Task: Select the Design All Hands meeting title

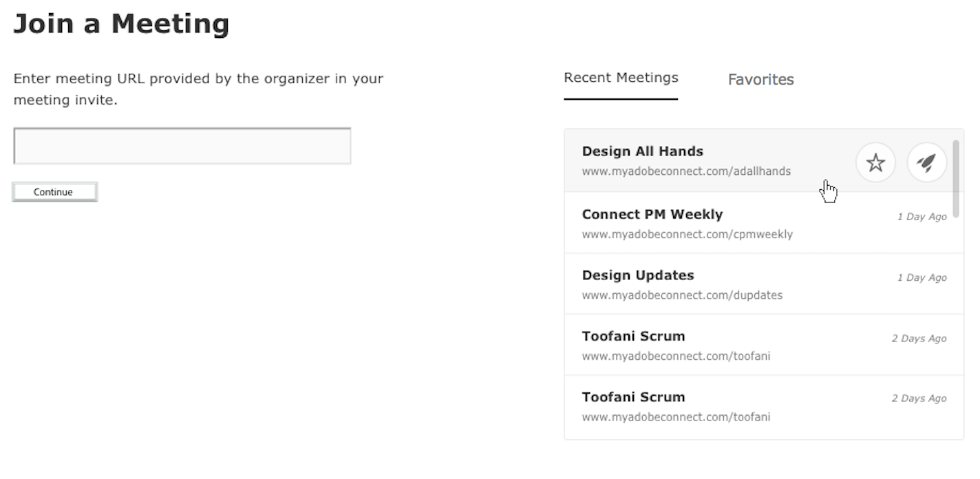Action: pyautogui.click(x=642, y=151)
